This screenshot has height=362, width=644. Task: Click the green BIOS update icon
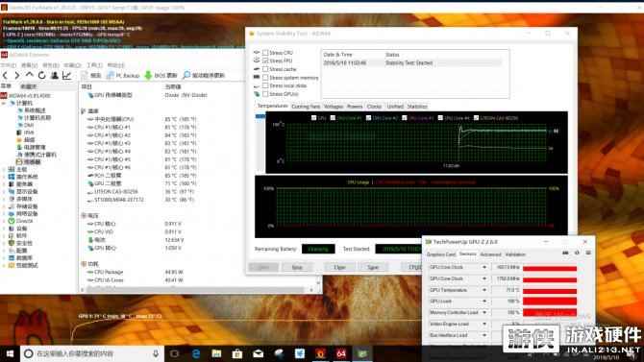tap(148, 75)
